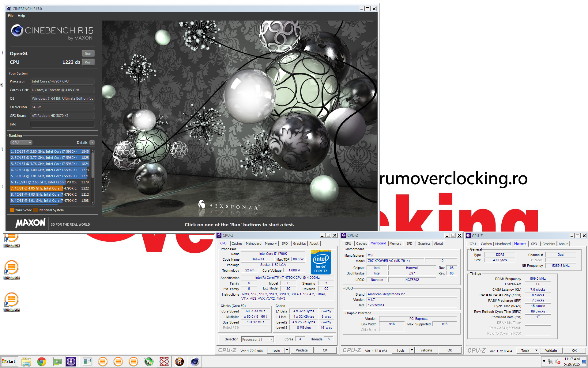This screenshot has height=368, width=588.
Task: Open About tab in CPU-Z CPU window
Action: click(314, 243)
